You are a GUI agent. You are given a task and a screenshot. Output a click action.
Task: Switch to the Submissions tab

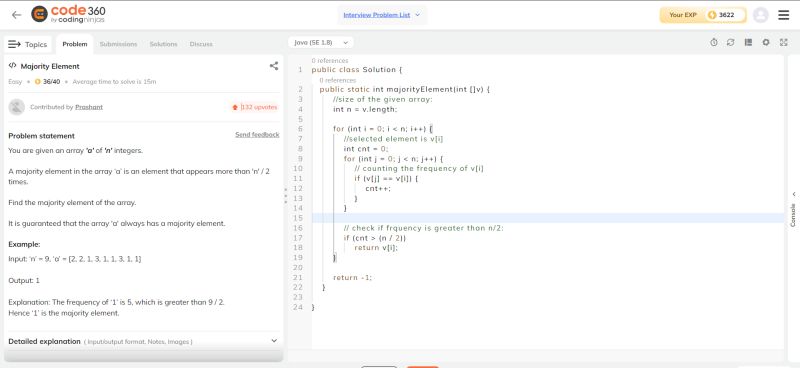pos(118,44)
